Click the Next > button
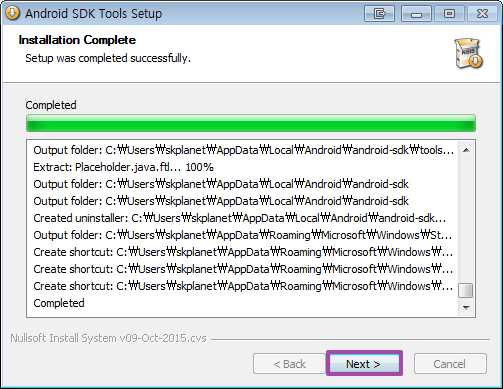The image size is (503, 389). tap(364, 363)
